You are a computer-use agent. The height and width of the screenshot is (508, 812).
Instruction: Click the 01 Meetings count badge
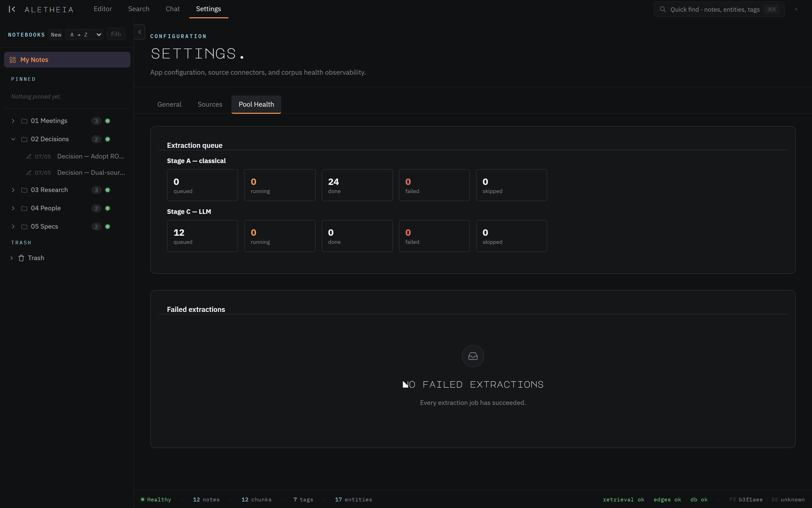pos(96,121)
